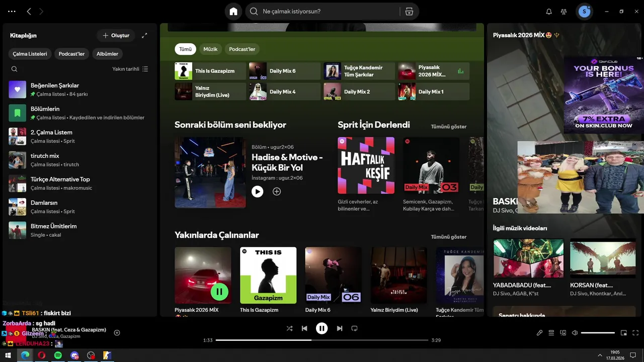Viewport: 644px width, 362px height.
Task: Open Daily Mix 6 quick tile
Action: 285,71
